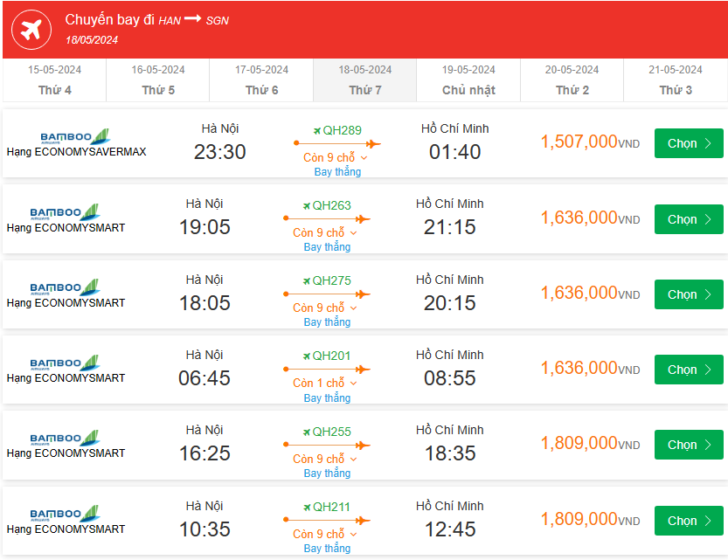The height and width of the screenshot is (560, 728).
Task: Click Bamboo Airways logo for flight QH201
Action: 66,363
